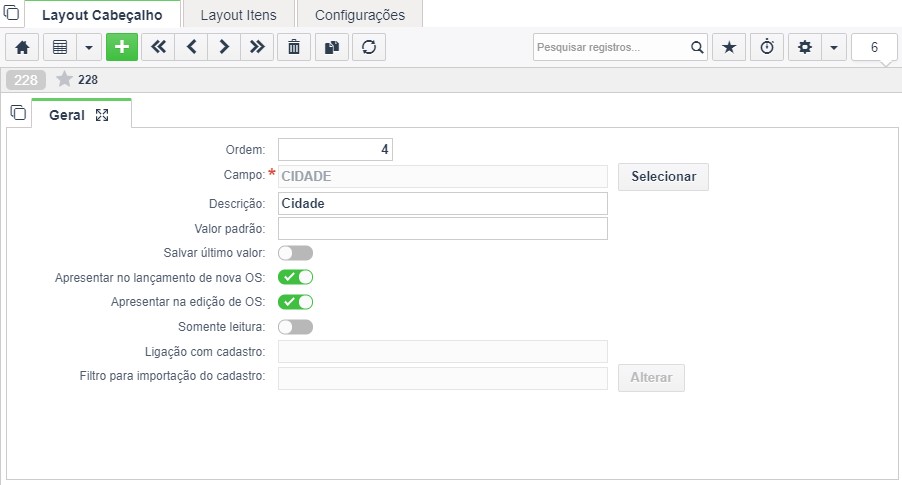Click the Ligação com cadastro field
The width and height of the screenshot is (902, 485).
[443, 352]
